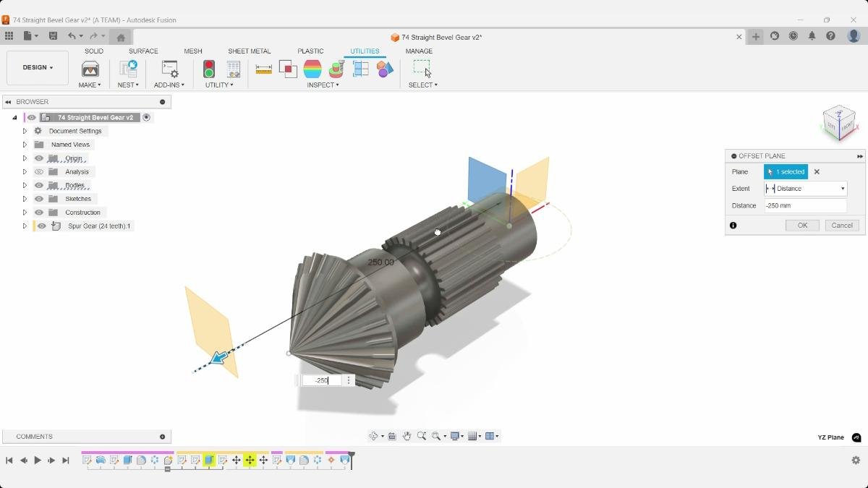868x488 pixels.
Task: Activate the window Select tool
Action: [422, 69]
